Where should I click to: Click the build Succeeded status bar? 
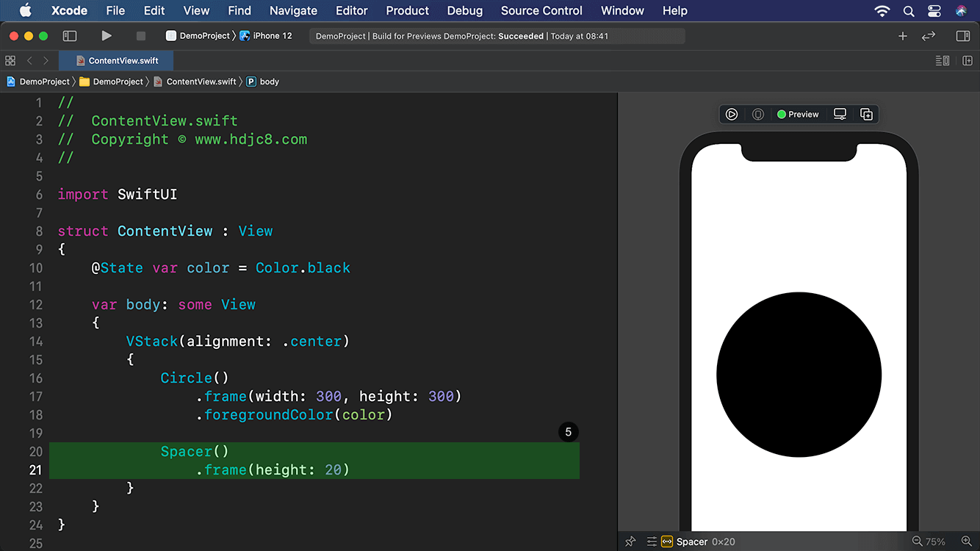tap(497, 35)
